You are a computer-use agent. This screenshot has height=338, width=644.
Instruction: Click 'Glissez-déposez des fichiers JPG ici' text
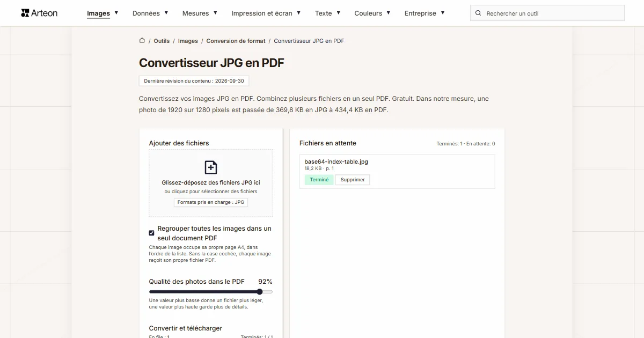click(x=211, y=182)
